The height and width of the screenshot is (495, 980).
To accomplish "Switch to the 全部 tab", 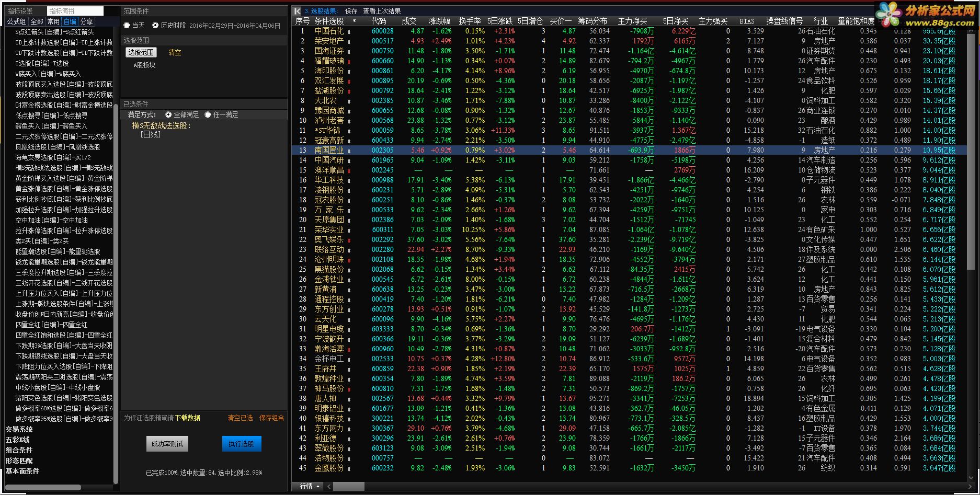I will (x=37, y=21).
